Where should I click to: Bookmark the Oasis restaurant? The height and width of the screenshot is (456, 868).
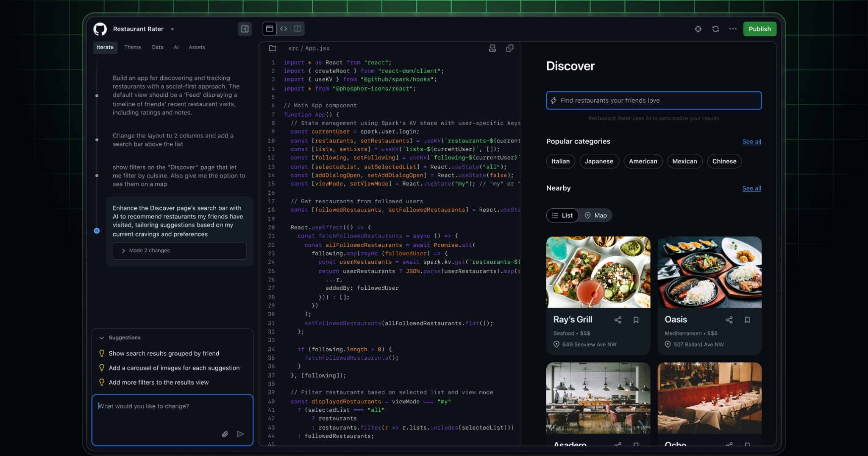(x=747, y=320)
